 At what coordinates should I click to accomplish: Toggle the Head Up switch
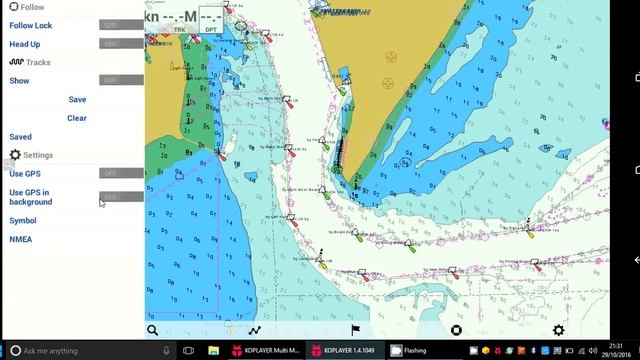pyautogui.click(x=121, y=44)
